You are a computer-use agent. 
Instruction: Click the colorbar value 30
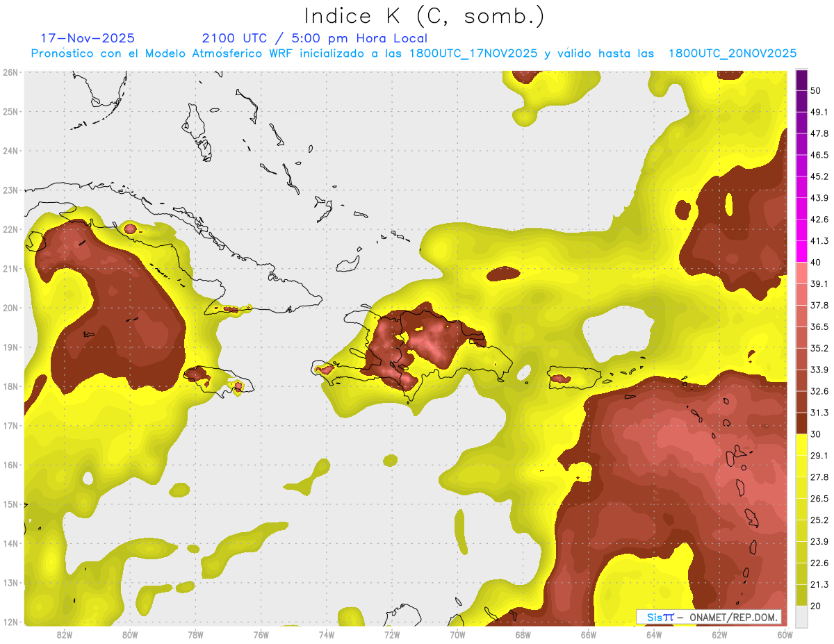click(x=817, y=434)
